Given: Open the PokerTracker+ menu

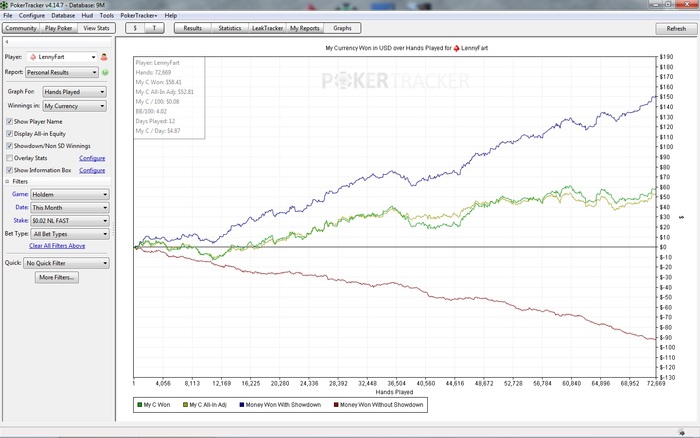Looking at the screenshot, I should [139, 15].
